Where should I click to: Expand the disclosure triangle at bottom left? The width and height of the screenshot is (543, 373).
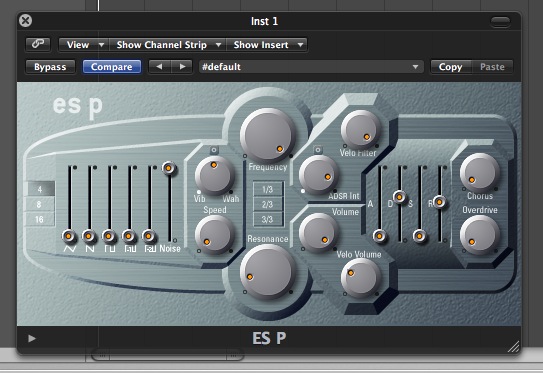32,338
